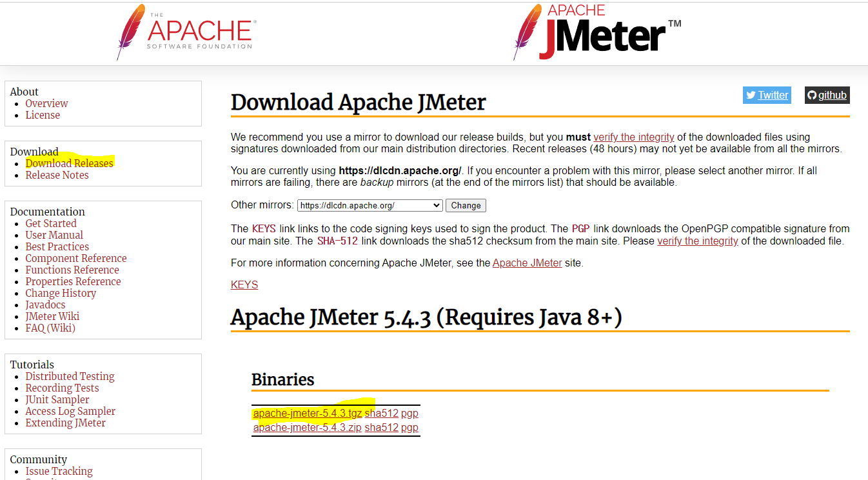Open Distributed Testing tutorial
Screen dimensions: 868x480
[x=70, y=376]
